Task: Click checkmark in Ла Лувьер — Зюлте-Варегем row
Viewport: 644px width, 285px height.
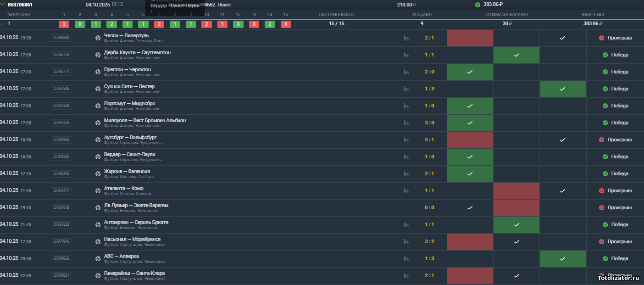Action: pos(470,208)
